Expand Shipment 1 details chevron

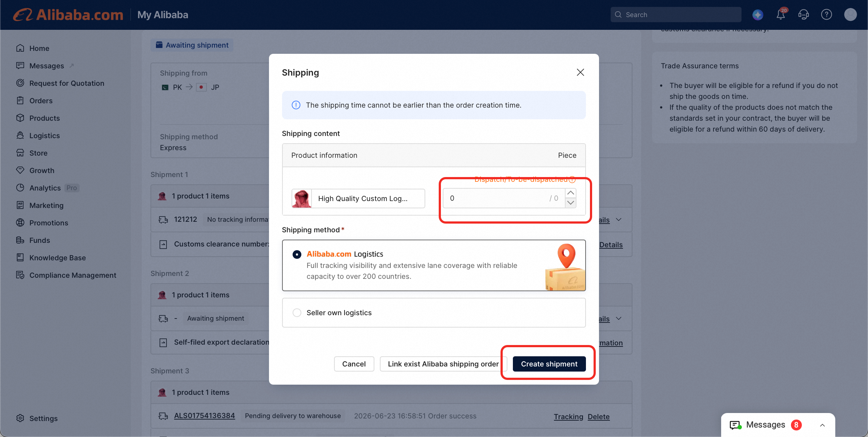619,220
